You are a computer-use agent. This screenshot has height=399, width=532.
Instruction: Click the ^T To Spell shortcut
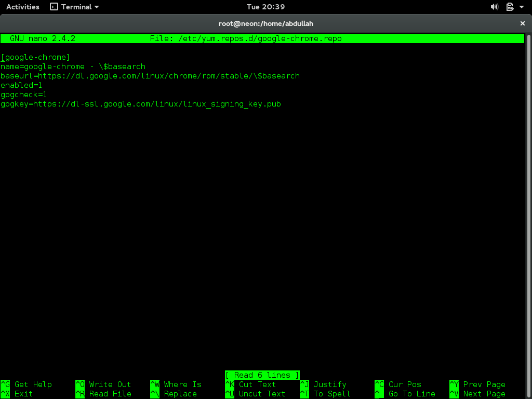[325, 394]
